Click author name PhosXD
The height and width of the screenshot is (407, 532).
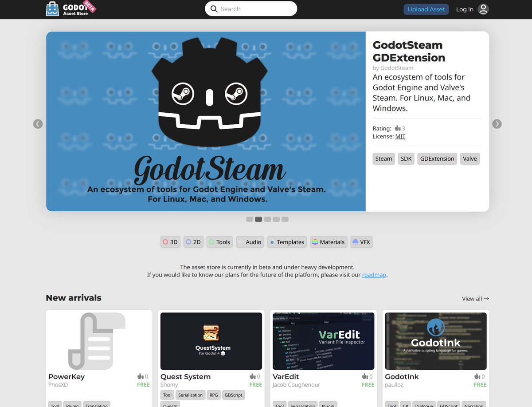pyautogui.click(x=58, y=385)
